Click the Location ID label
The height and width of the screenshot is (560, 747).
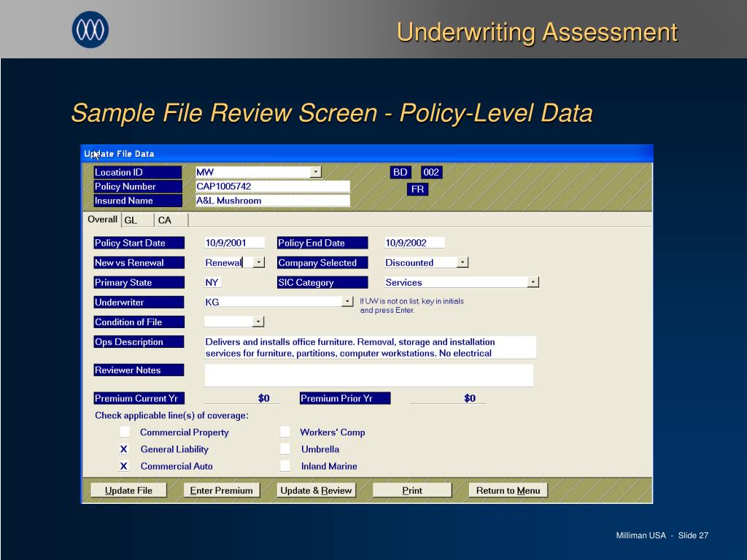click(138, 172)
